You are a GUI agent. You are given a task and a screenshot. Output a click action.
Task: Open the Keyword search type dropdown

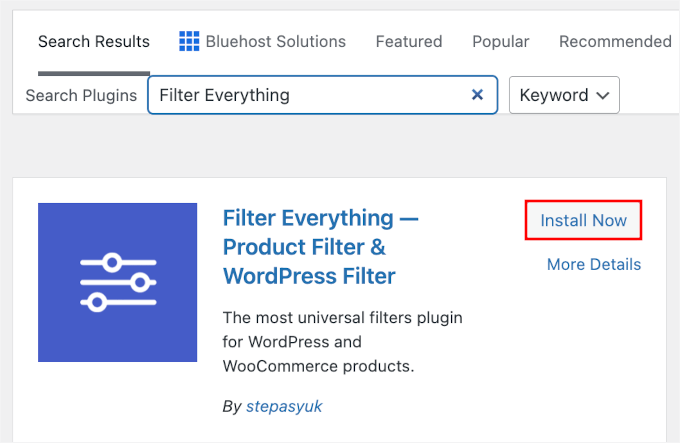(564, 95)
